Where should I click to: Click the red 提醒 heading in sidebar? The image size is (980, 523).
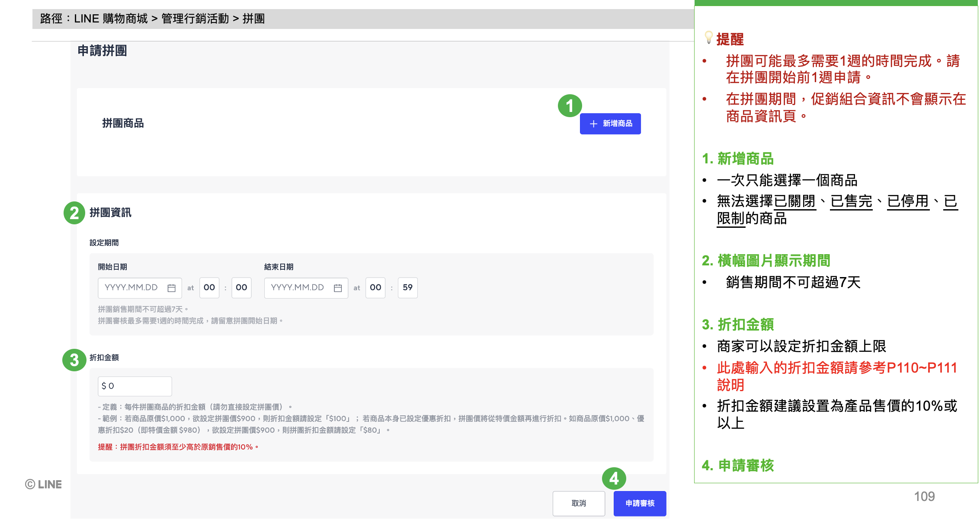pyautogui.click(x=730, y=39)
